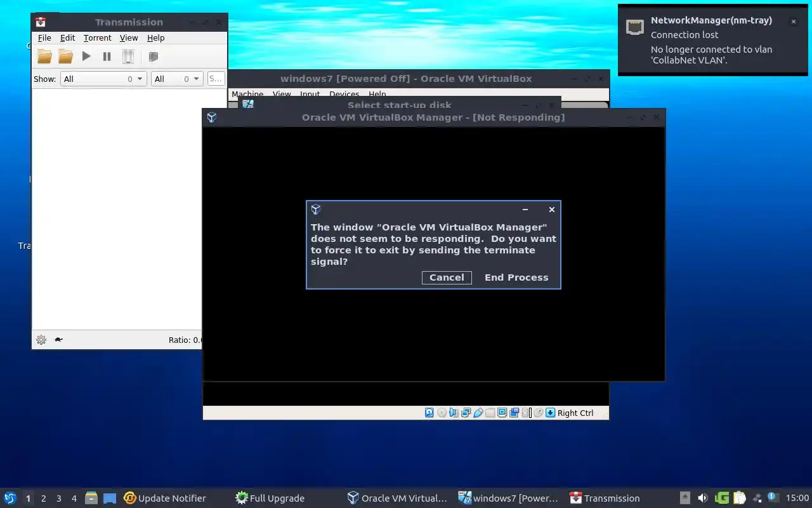
Task: Click shared folders icon in VM status bar
Action: click(x=490, y=413)
